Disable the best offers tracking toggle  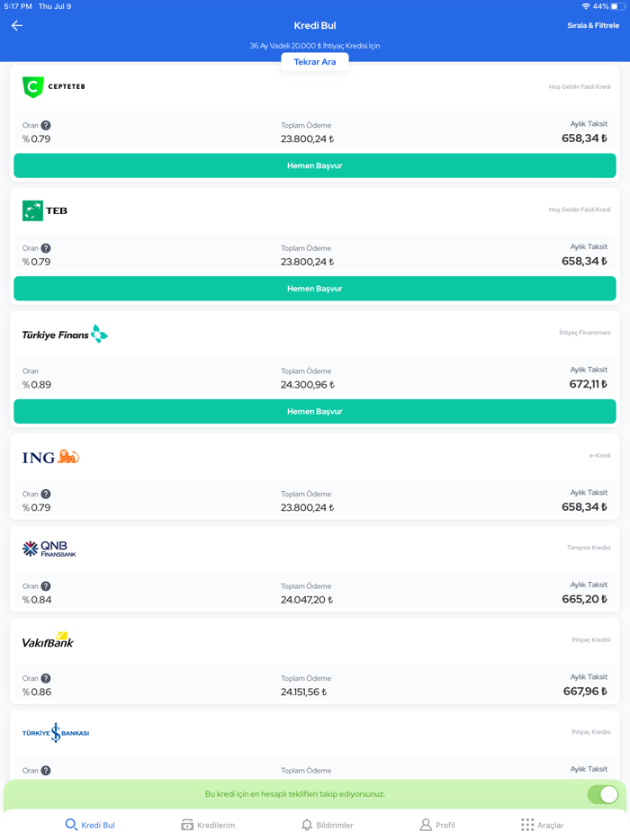[x=602, y=794]
